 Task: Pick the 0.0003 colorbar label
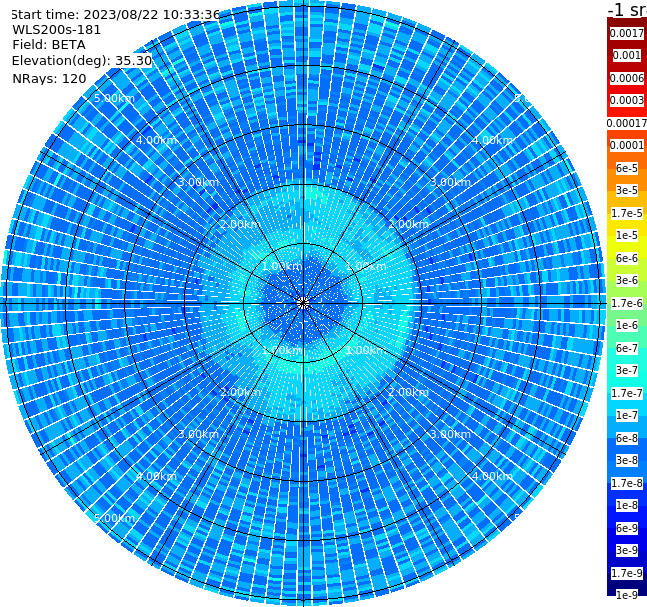[627, 100]
